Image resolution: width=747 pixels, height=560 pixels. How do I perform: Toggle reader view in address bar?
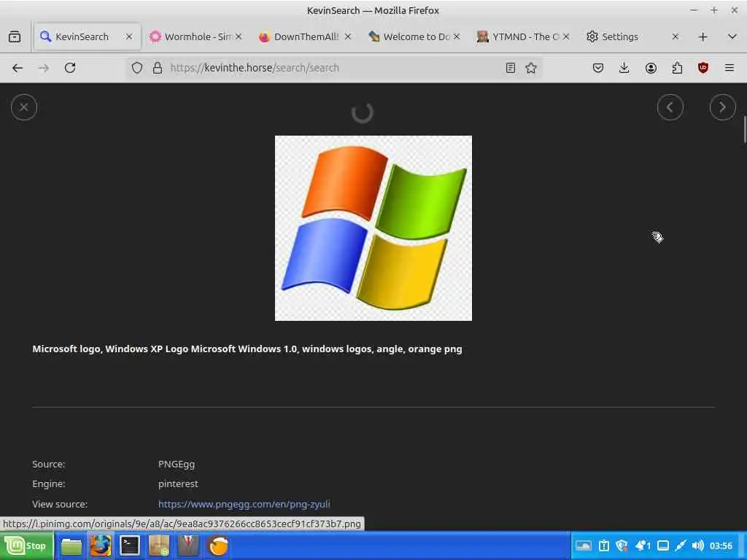[510, 68]
